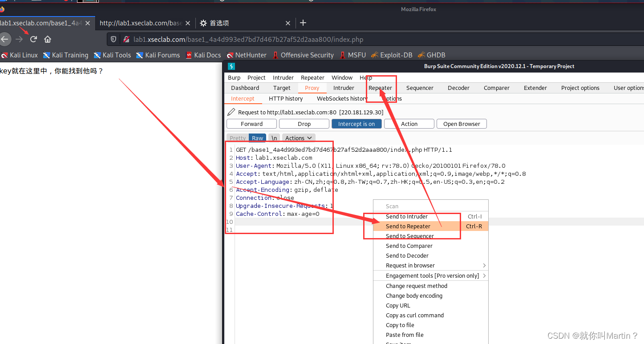The image size is (644, 344).
Task: Open the Kali Linux bookmark
Action: click(20, 55)
